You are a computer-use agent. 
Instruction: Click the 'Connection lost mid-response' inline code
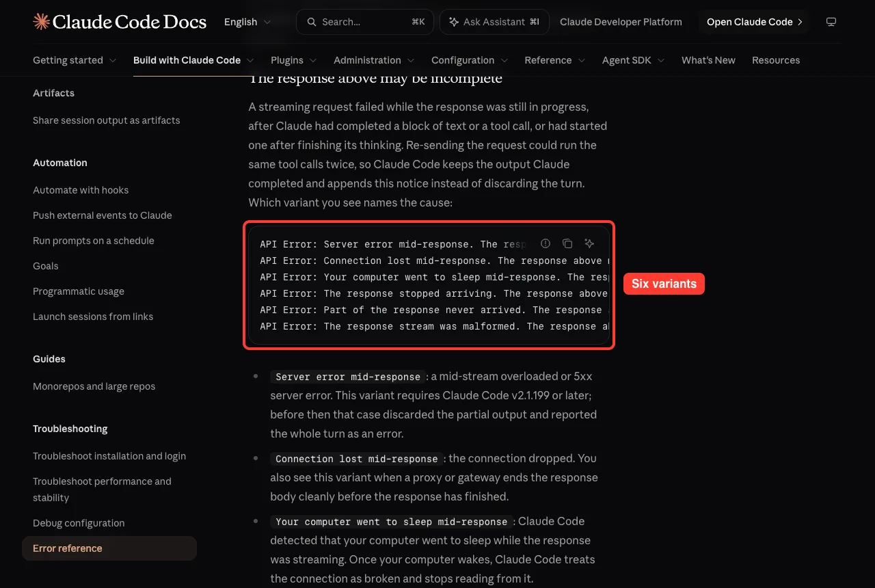pos(357,459)
